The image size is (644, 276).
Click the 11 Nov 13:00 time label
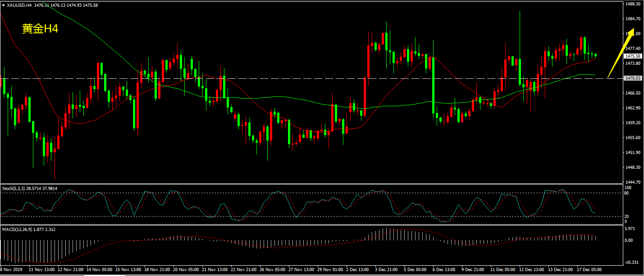point(41,270)
